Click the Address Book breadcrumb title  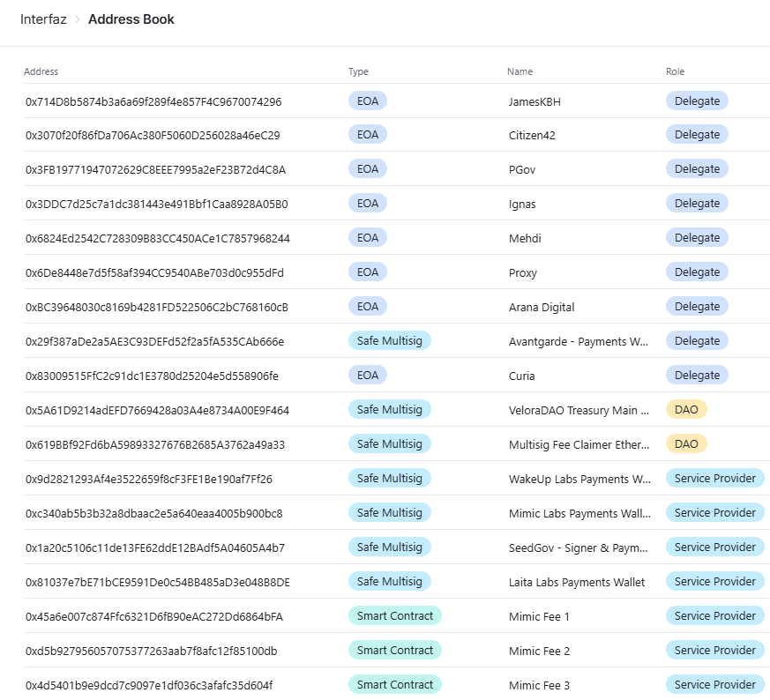[131, 19]
